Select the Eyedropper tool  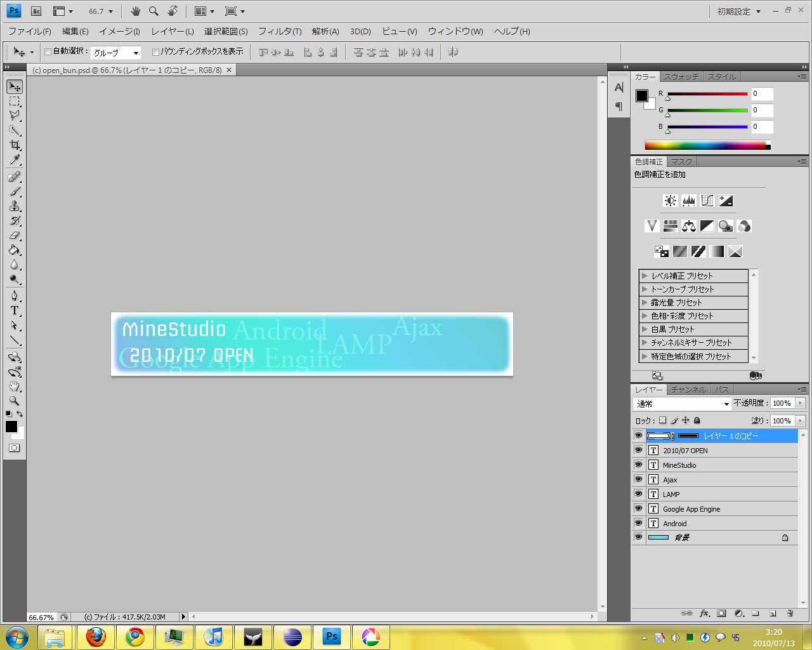15,160
